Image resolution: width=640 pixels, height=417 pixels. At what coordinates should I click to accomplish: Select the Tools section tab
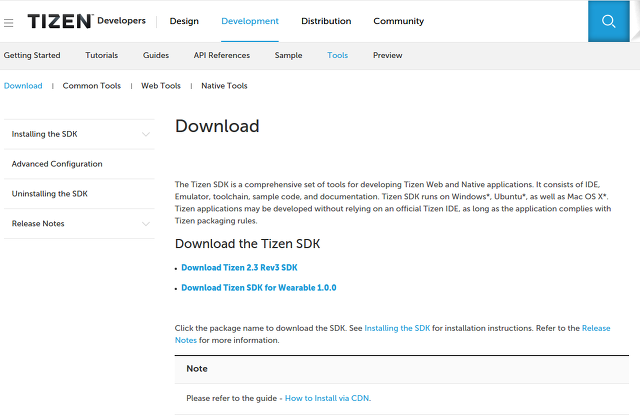(x=338, y=55)
